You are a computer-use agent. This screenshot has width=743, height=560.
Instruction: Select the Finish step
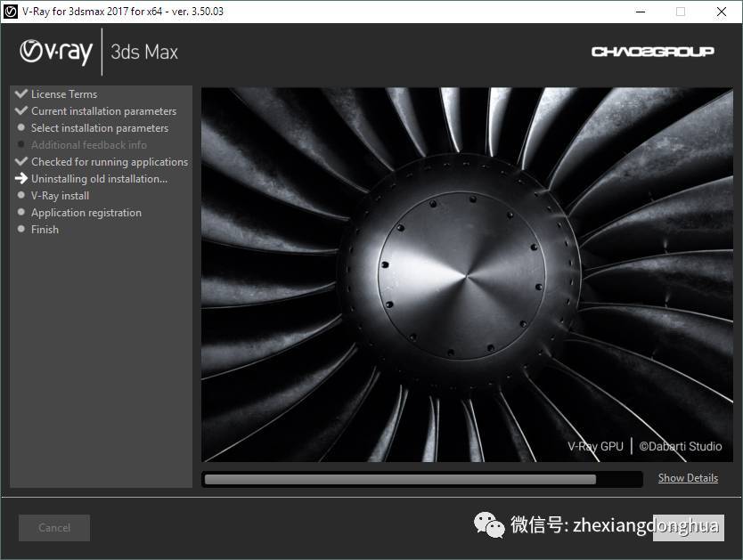point(45,230)
